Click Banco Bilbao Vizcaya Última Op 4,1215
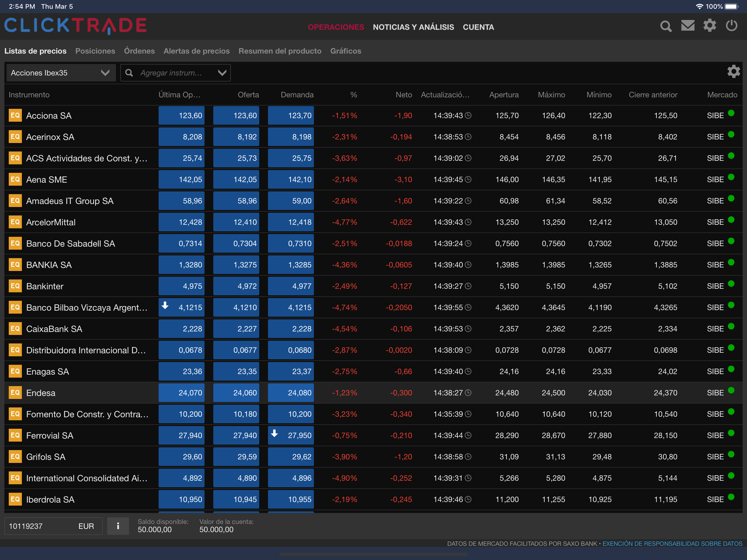This screenshot has height=560, width=747. [181, 307]
